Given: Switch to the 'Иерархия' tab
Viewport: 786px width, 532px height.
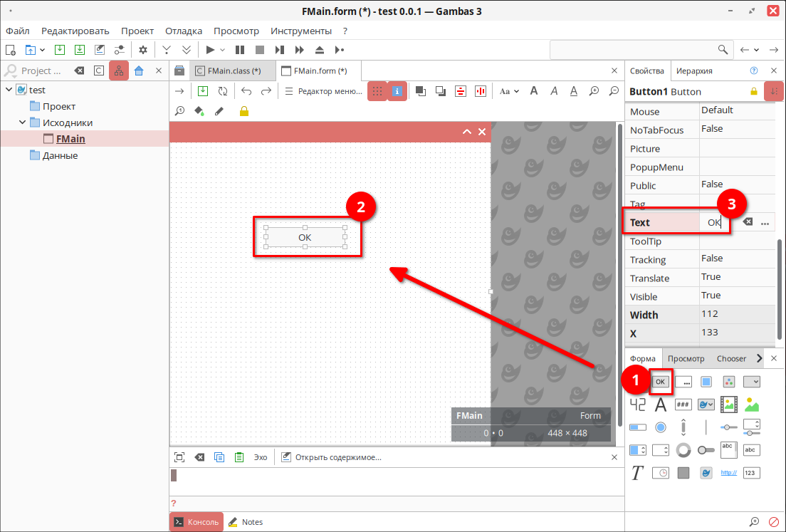Looking at the screenshot, I should (694, 71).
